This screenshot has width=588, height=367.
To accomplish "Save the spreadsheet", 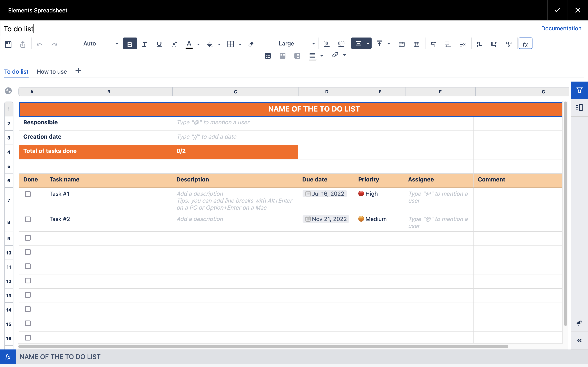I will pos(8,44).
